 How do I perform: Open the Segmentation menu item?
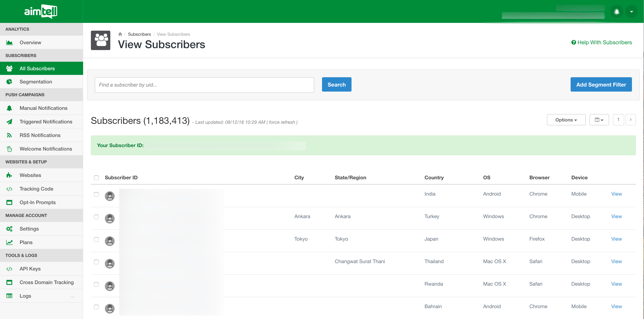(36, 82)
